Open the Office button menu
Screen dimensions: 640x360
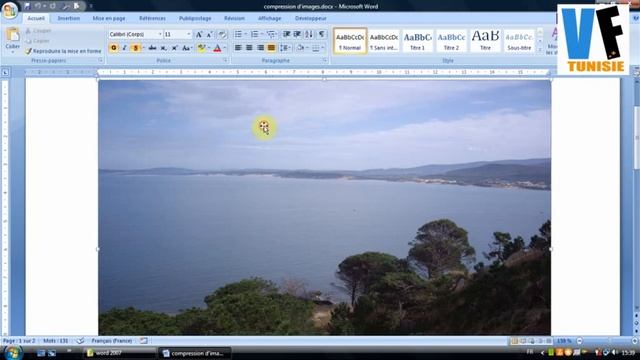[9, 10]
